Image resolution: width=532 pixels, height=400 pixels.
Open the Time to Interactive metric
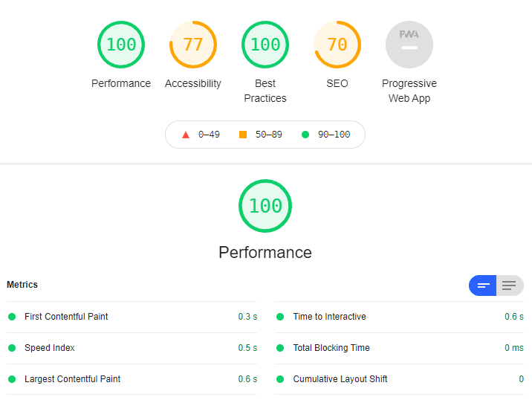tap(399, 317)
